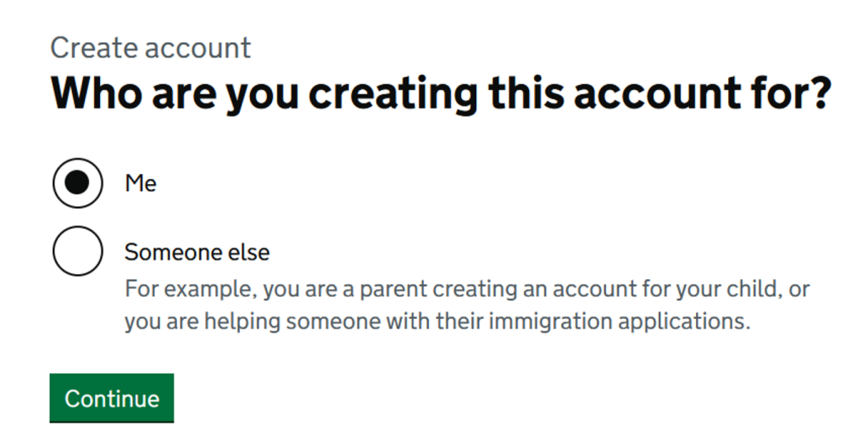Click the hint line starting "For example"
Image resolution: width=868 pixels, height=448 pixels.
(466, 288)
